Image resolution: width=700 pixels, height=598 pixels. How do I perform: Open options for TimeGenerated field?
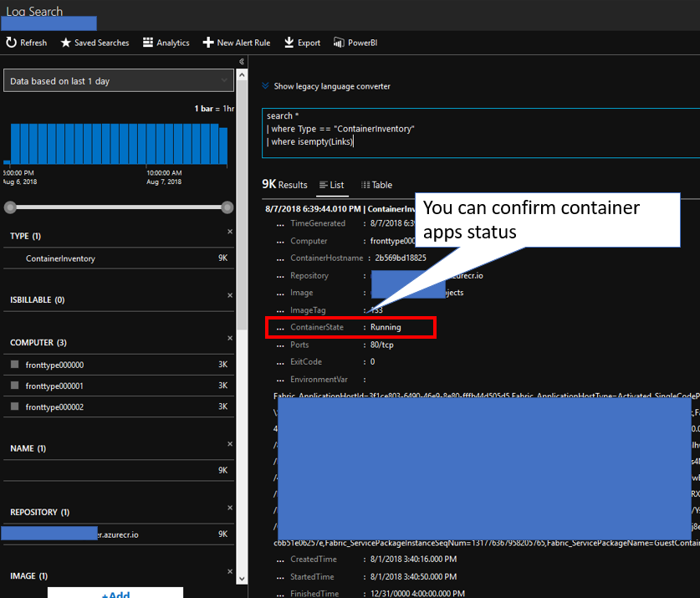(280, 224)
